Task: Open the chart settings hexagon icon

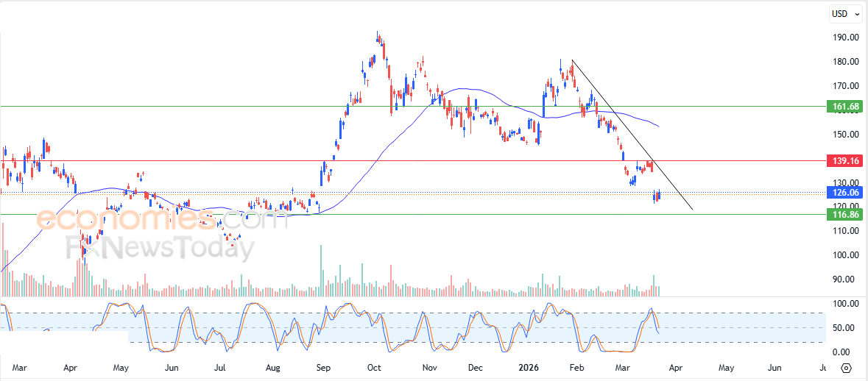Action: click(x=846, y=368)
